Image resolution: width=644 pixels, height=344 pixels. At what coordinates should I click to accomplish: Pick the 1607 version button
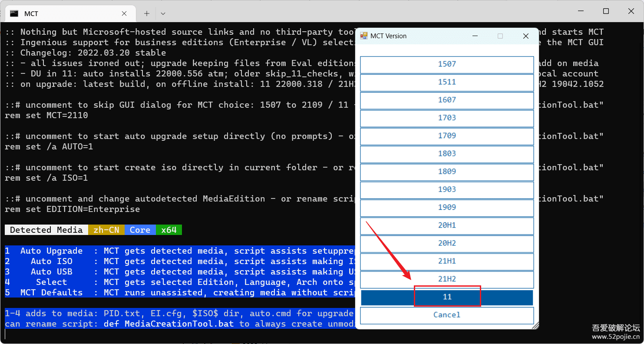pyautogui.click(x=447, y=100)
